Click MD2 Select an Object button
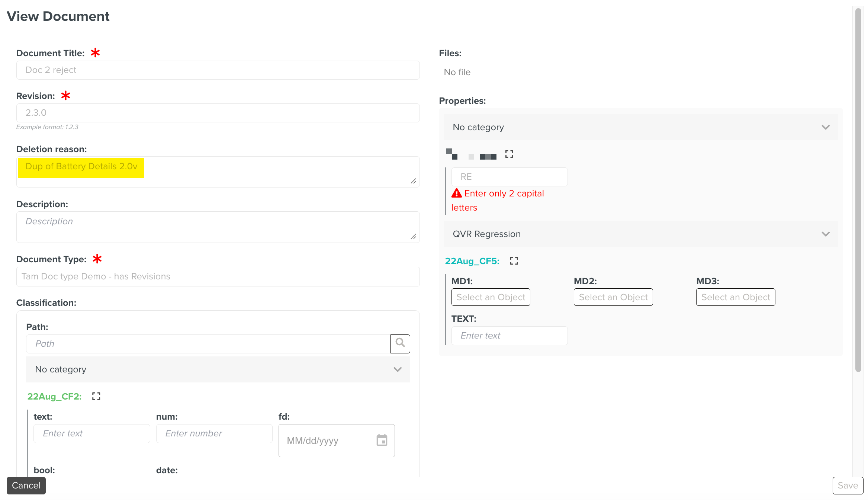 613,297
